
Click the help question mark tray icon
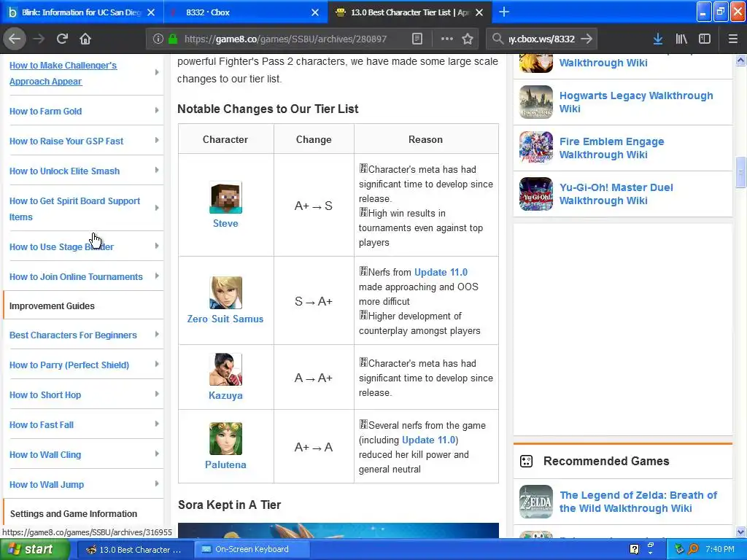[x=634, y=549]
